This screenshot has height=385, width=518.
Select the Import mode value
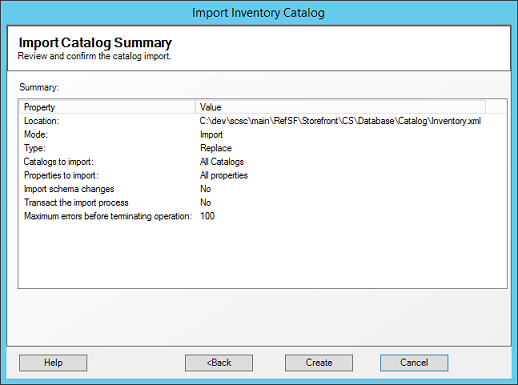(x=211, y=134)
